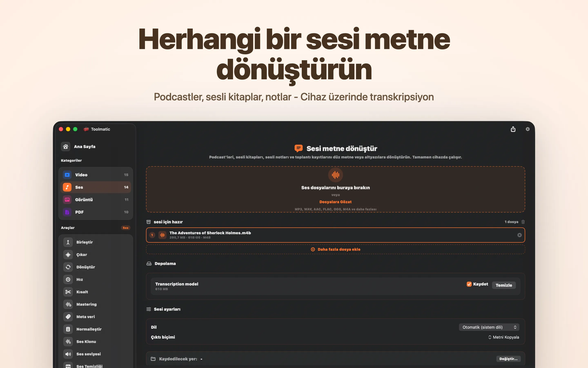The width and height of the screenshot is (588, 368).
Task: Open the Birleştir tool
Action: pos(96,242)
